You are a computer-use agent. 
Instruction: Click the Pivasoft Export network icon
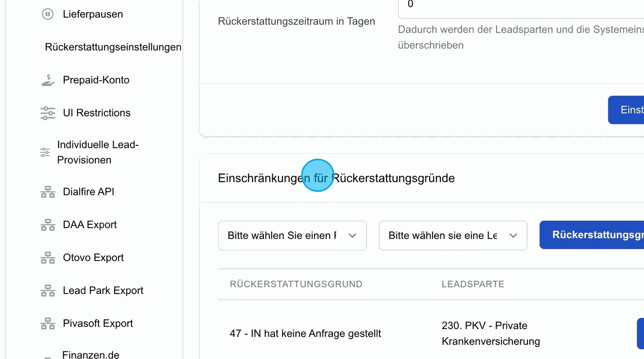tap(48, 323)
